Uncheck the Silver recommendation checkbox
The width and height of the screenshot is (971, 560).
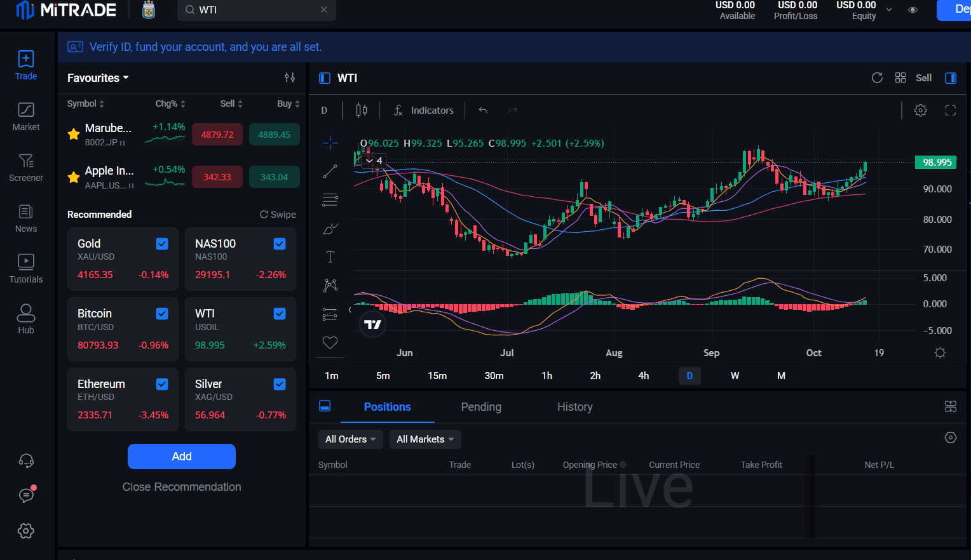point(280,384)
